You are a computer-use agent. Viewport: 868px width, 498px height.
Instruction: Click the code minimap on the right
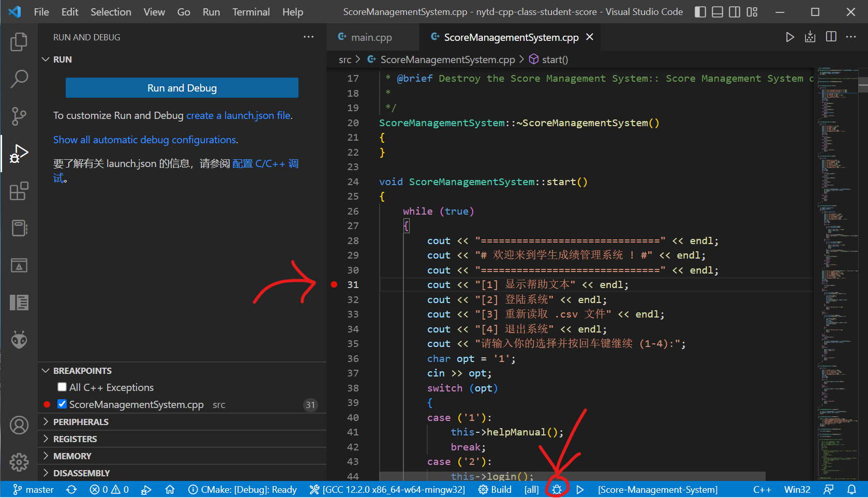pyautogui.click(x=834, y=259)
